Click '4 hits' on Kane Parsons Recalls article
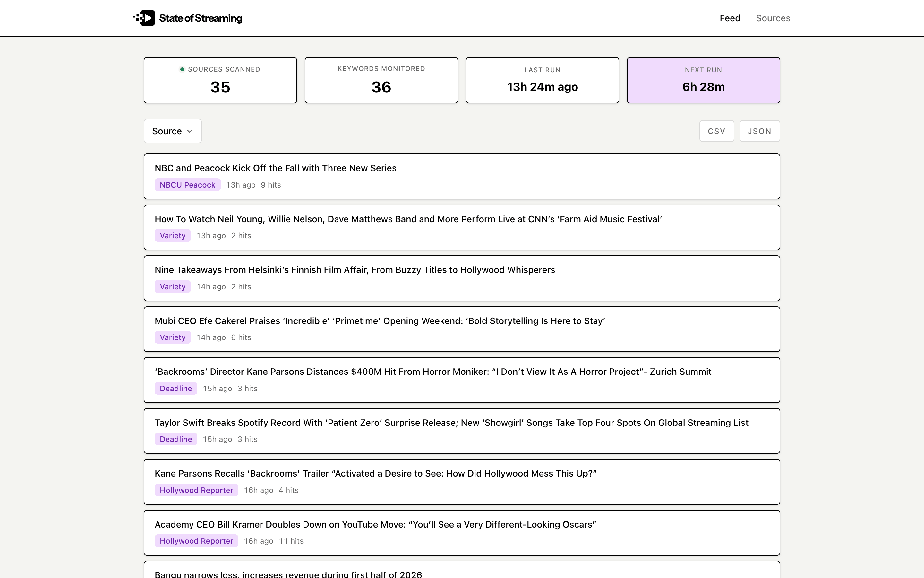 (x=288, y=490)
